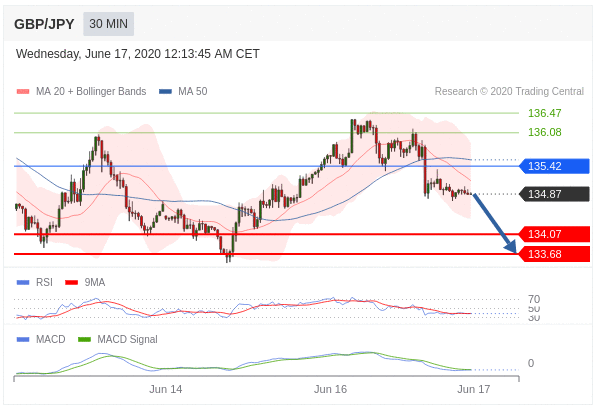597x406 pixels.
Task: Click the MACD Signal legend swatch
Action: click(84, 339)
